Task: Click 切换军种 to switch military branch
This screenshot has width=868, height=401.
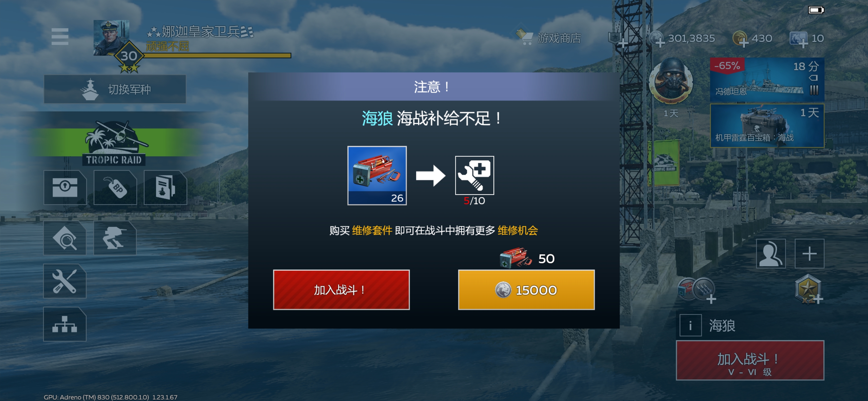Action: (115, 89)
